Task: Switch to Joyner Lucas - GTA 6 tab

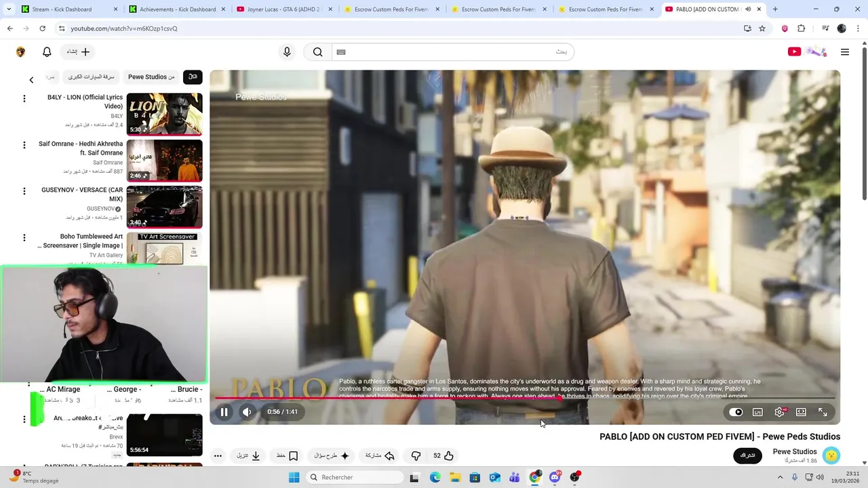Action: point(285,9)
